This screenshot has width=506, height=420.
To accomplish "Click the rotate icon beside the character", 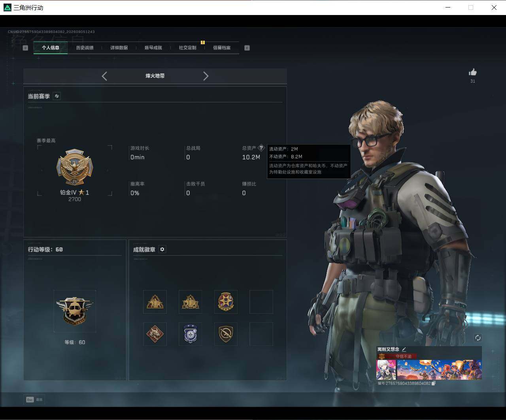I will coord(478,337).
